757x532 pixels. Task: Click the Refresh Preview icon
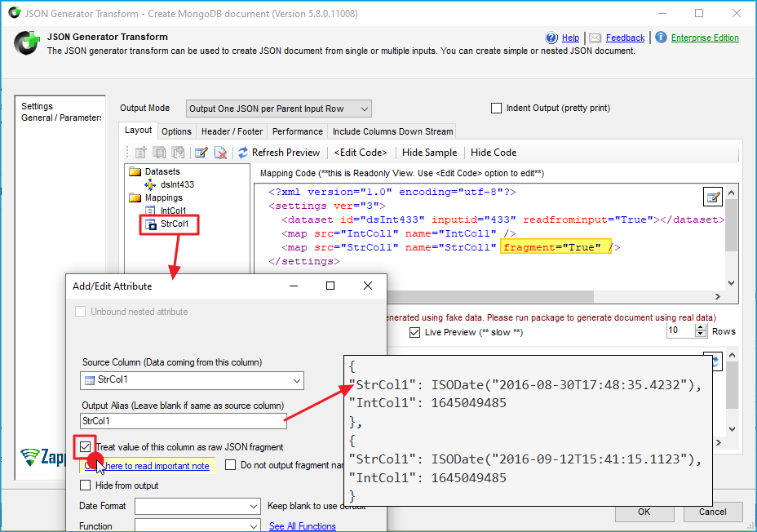242,153
